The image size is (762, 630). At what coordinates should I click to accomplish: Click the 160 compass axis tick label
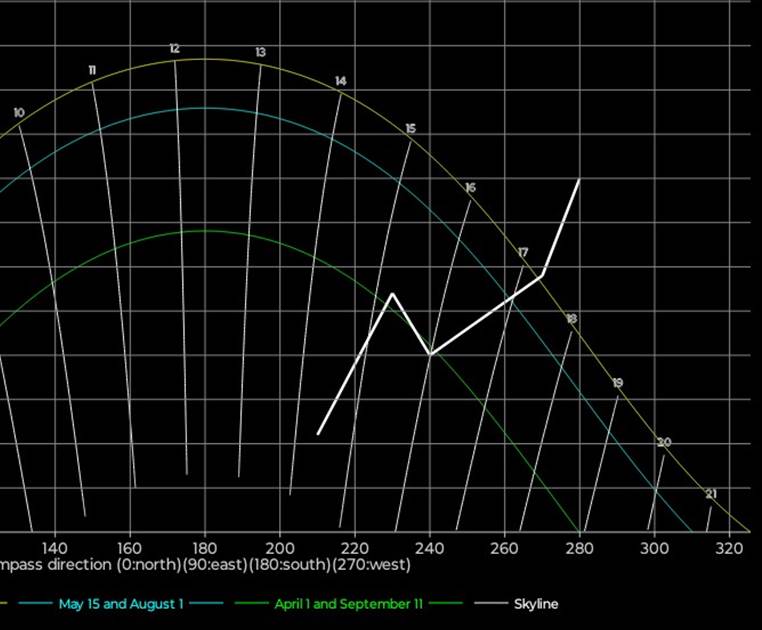[130, 549]
